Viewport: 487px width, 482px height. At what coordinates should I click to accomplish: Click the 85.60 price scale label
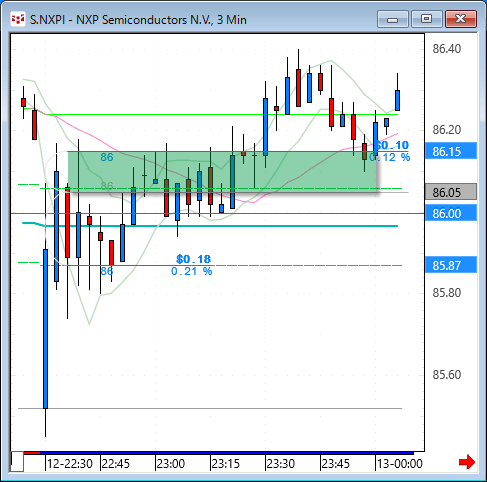coord(447,374)
